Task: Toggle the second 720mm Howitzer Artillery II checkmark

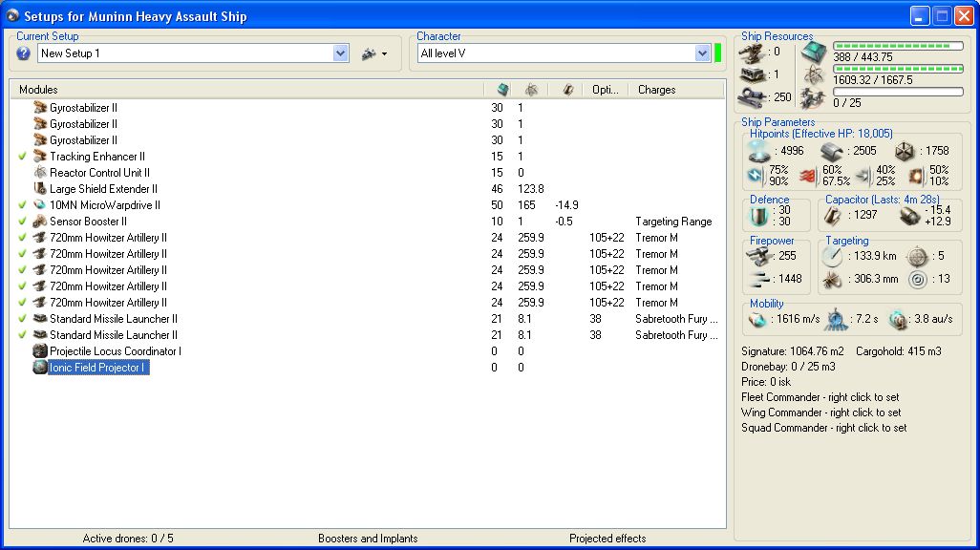Action: pyautogui.click(x=23, y=254)
